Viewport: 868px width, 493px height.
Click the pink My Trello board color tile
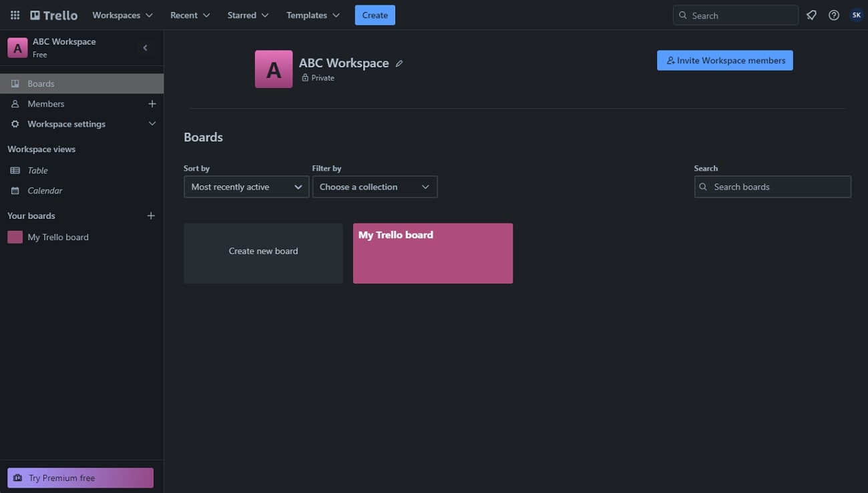(x=14, y=237)
